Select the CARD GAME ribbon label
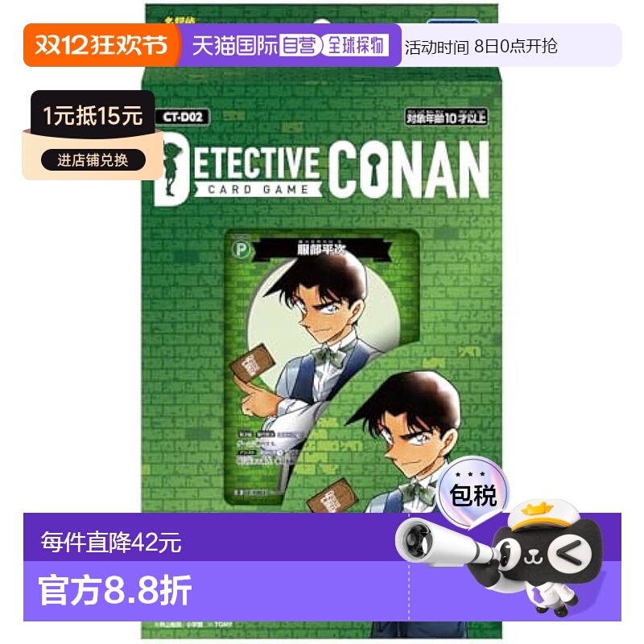 tap(258, 189)
